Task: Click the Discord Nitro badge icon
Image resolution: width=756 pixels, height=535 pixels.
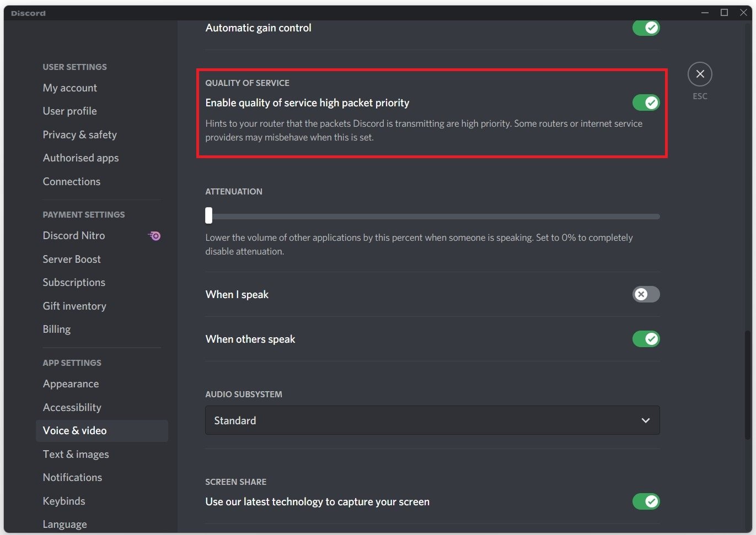Action: [154, 236]
